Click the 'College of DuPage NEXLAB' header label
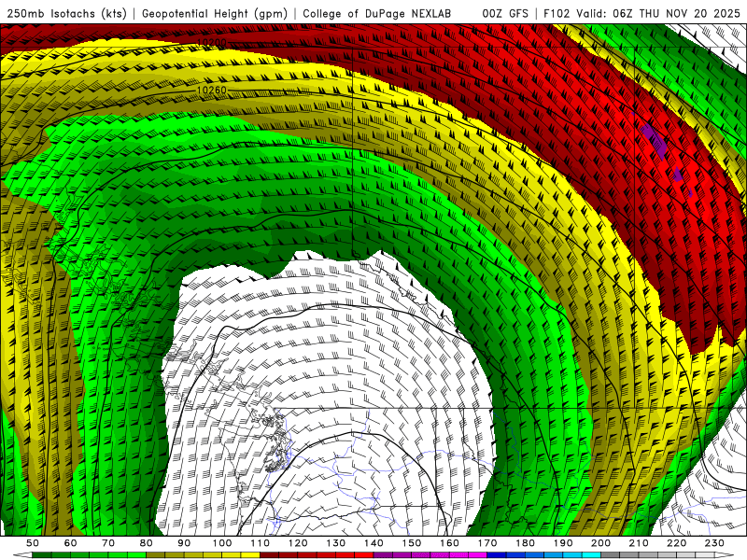Screen dimensions: 747x560 (377, 13)
